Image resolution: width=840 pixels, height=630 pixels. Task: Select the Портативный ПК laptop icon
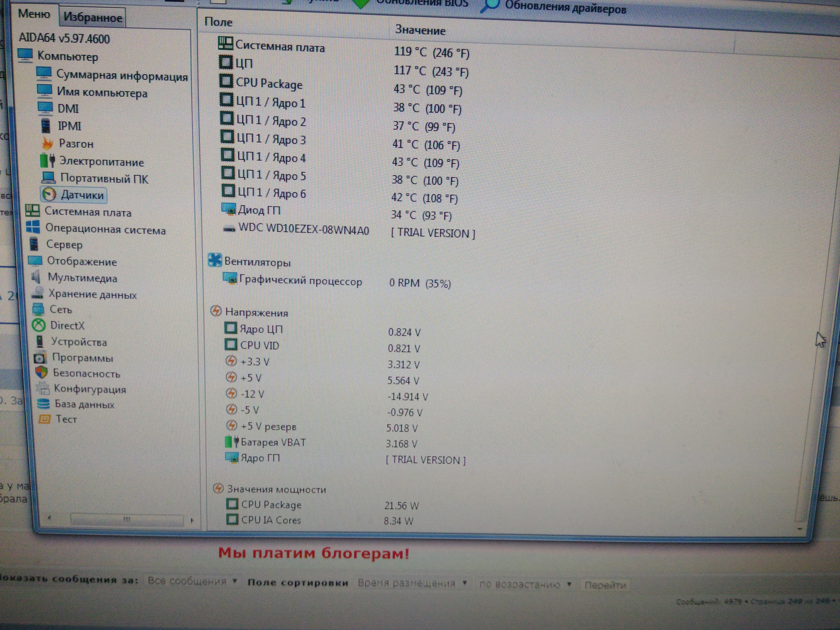[48, 177]
